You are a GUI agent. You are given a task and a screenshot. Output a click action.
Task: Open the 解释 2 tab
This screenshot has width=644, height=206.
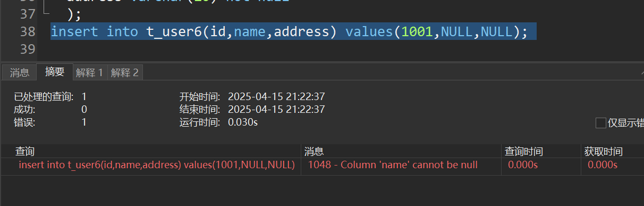pos(125,72)
